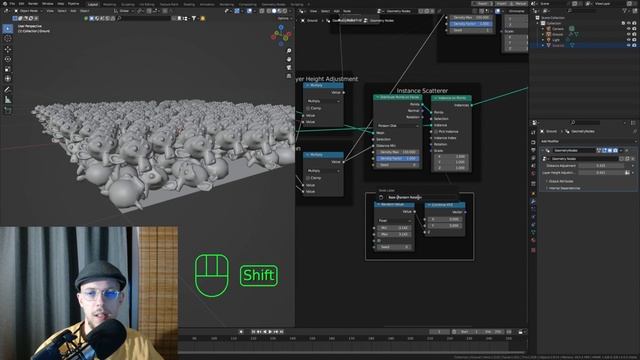Switch to the Modeling workspace tab

point(109,4)
